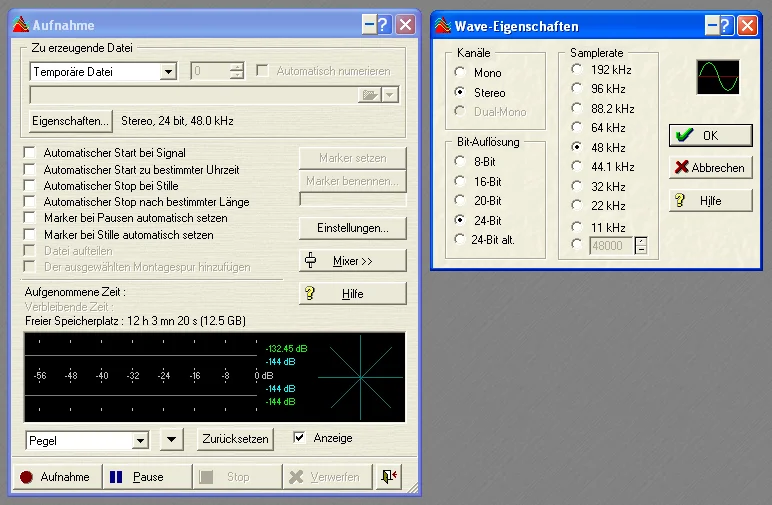Expand the Temporäre Datei dropdown
Image resolution: width=772 pixels, height=505 pixels.
pyautogui.click(x=168, y=71)
